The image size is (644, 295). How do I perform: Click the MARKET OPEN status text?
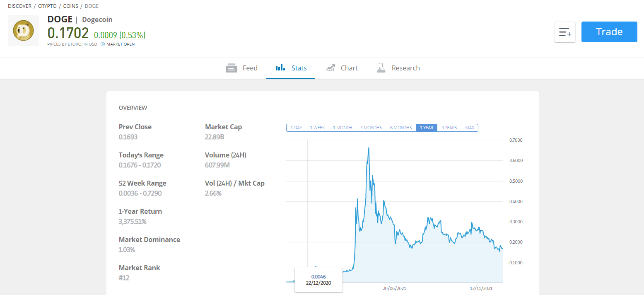coord(121,44)
